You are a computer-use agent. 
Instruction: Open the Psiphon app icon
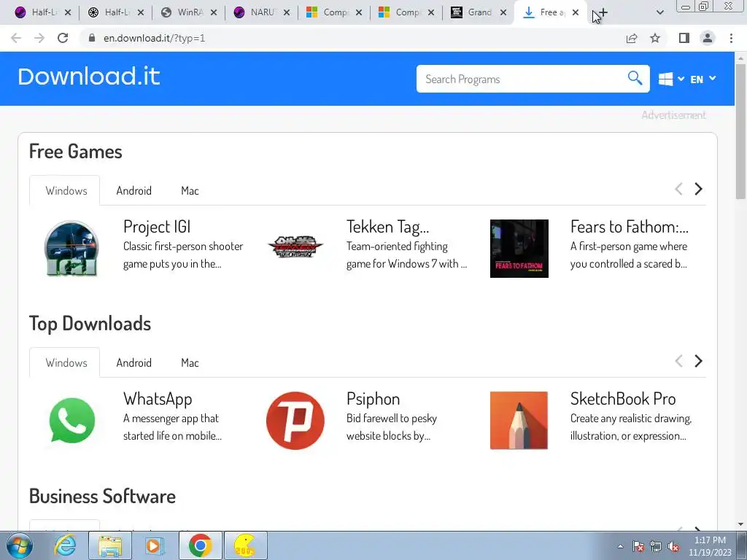click(295, 421)
